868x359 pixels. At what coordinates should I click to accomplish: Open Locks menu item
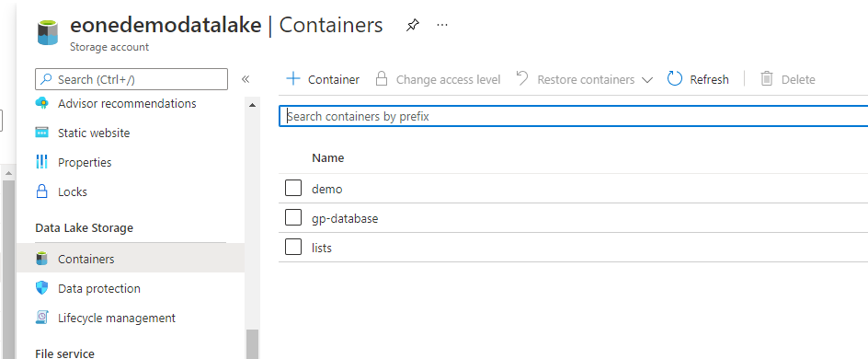click(x=73, y=192)
